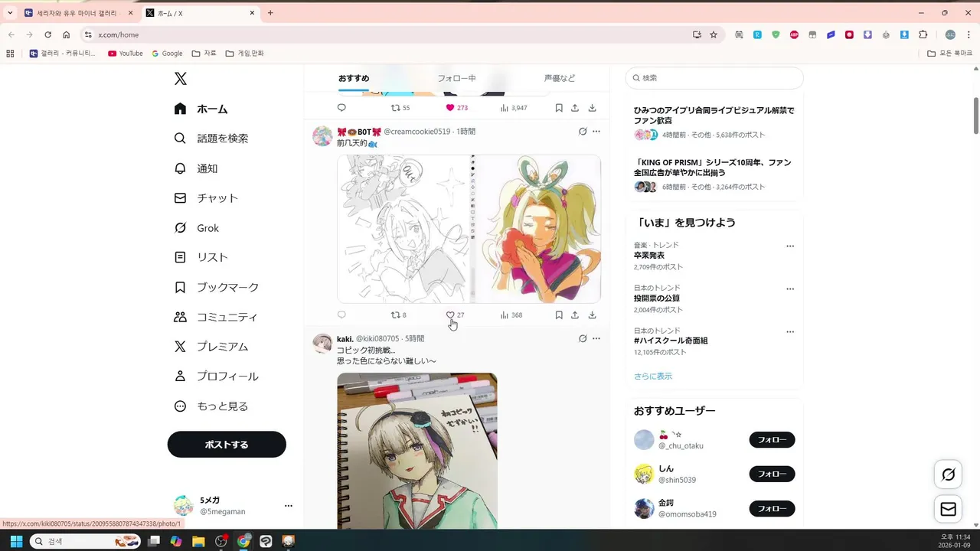Image resolution: width=980 pixels, height=551 pixels.
Task: Switch to the おすすめ tab
Action: [x=354, y=78]
